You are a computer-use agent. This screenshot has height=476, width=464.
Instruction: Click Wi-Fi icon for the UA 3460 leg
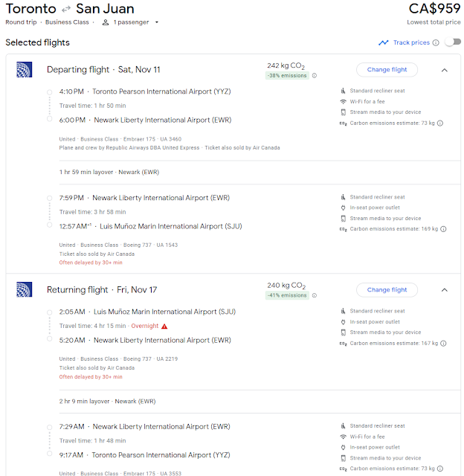[x=343, y=101]
